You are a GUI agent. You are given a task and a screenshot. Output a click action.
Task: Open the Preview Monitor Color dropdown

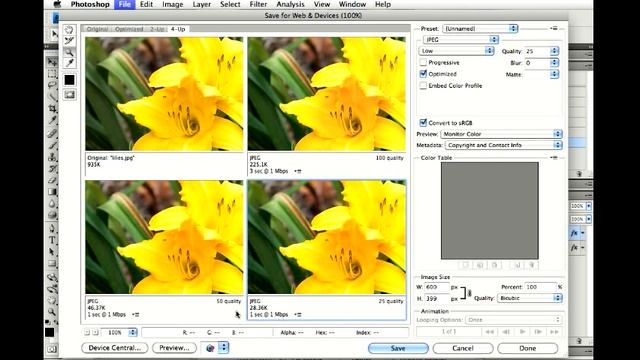click(501, 134)
